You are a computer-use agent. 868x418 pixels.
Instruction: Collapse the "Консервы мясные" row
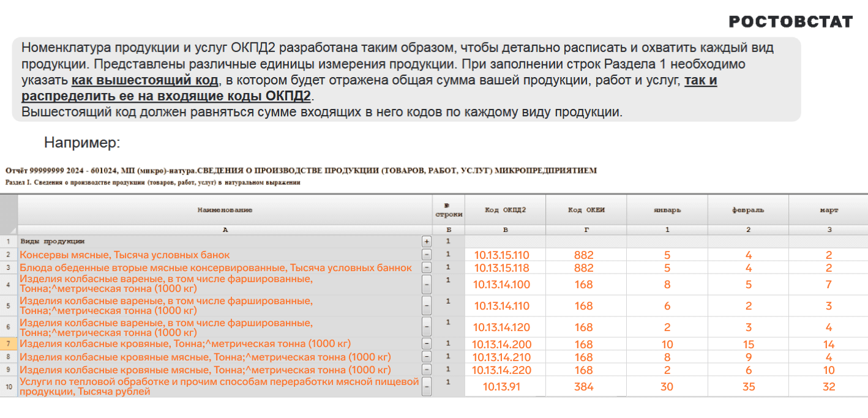427,255
